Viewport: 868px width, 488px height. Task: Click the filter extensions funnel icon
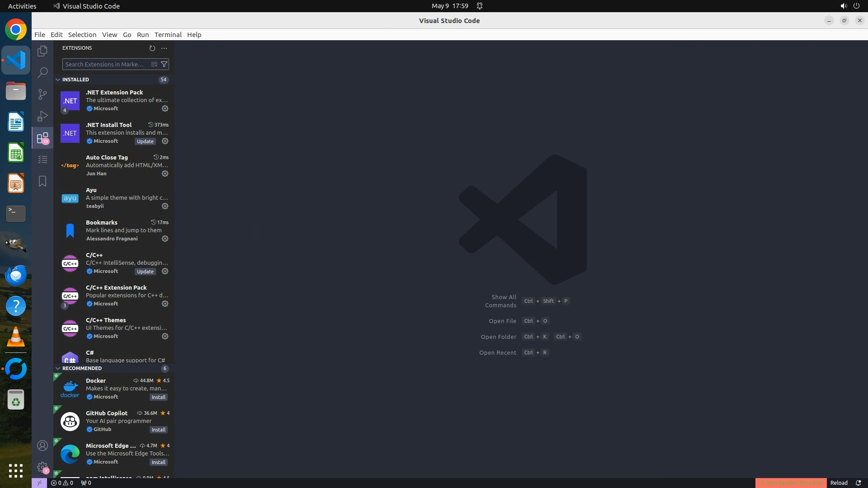click(164, 64)
